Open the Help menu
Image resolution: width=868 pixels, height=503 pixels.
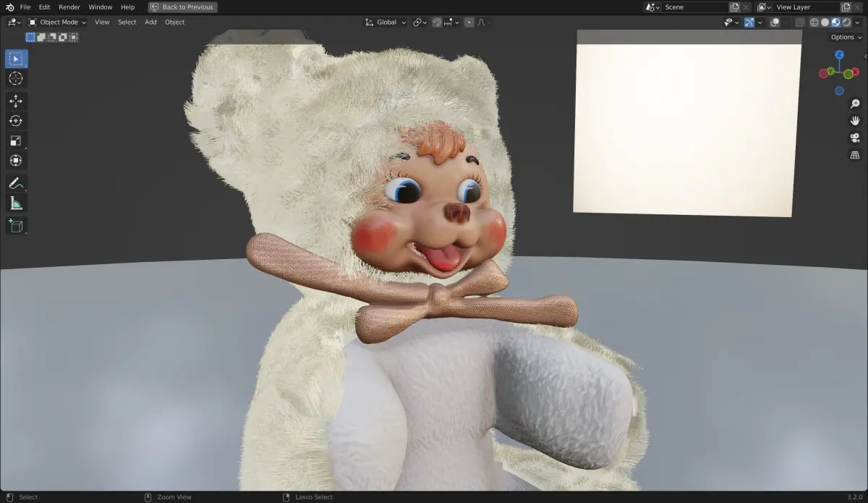coord(127,7)
